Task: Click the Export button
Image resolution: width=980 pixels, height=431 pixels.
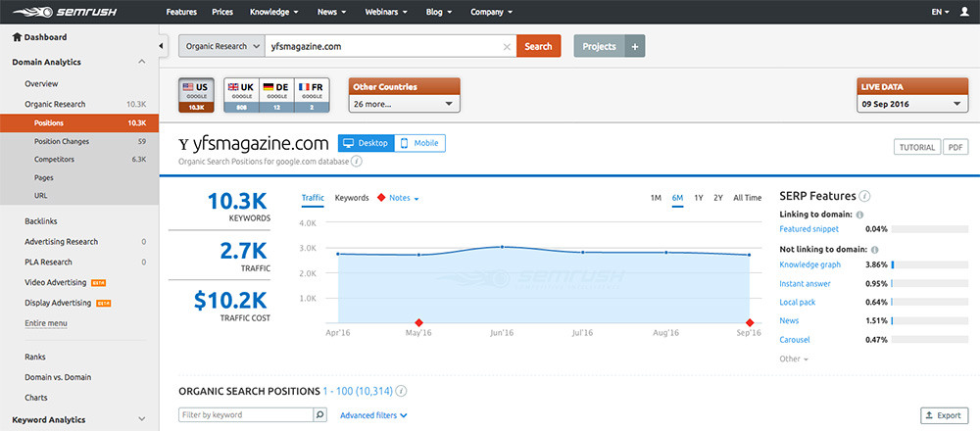Action: [945, 415]
